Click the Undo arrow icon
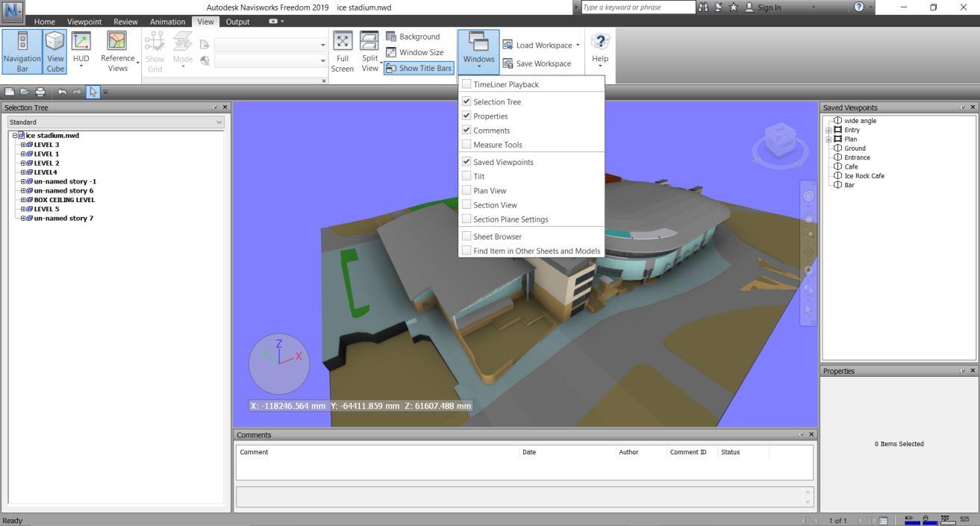The image size is (980, 526). pyautogui.click(x=62, y=92)
